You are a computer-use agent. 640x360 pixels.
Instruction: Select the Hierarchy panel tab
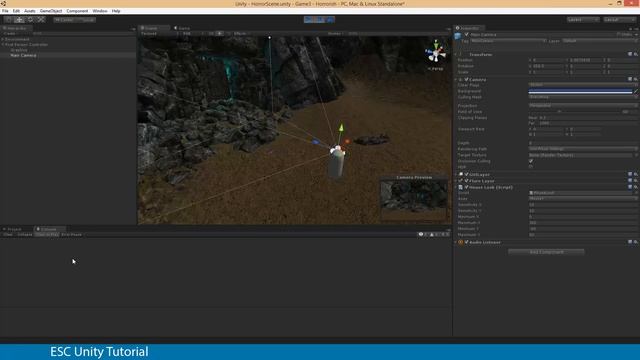(16, 28)
